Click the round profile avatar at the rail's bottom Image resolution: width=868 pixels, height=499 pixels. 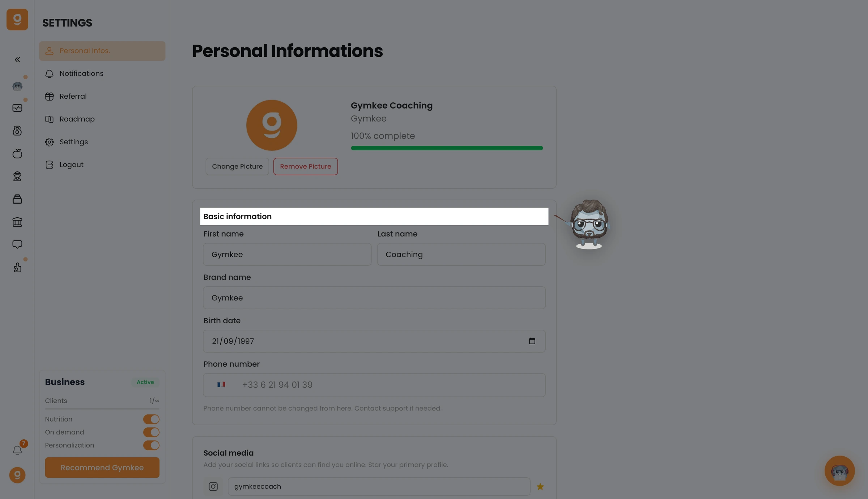pos(17,475)
